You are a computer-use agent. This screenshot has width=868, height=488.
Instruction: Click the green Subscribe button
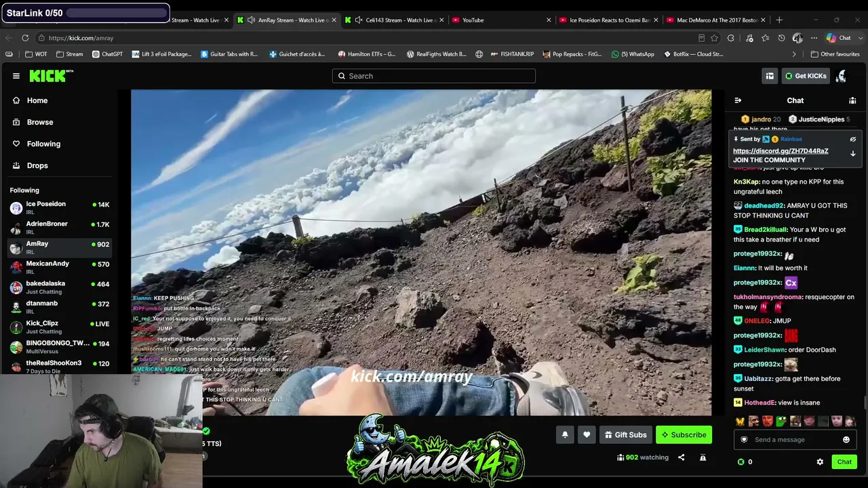coord(684,434)
